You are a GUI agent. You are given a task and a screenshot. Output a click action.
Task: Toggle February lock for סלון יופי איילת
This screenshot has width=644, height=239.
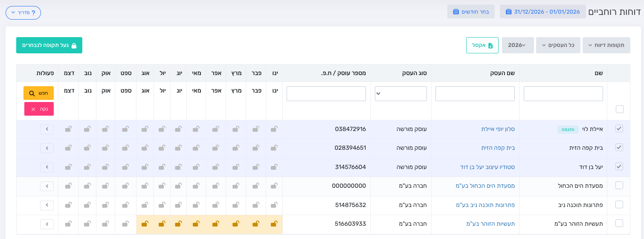coord(256,129)
